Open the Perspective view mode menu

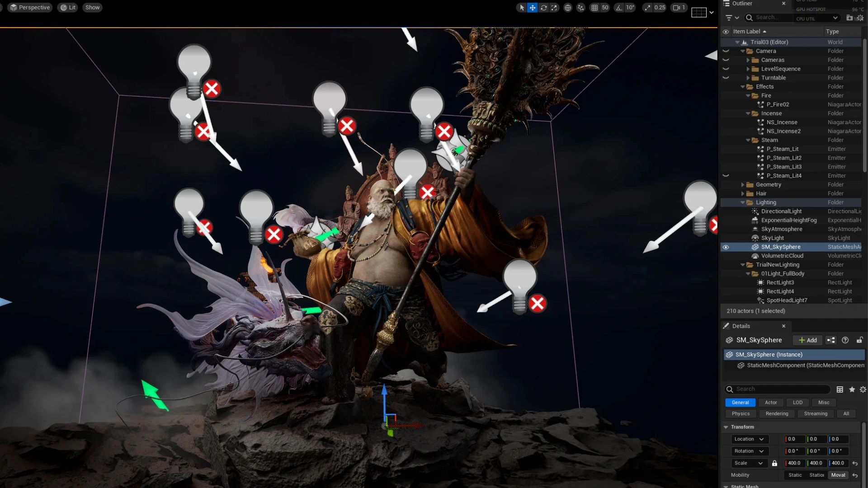click(x=30, y=8)
